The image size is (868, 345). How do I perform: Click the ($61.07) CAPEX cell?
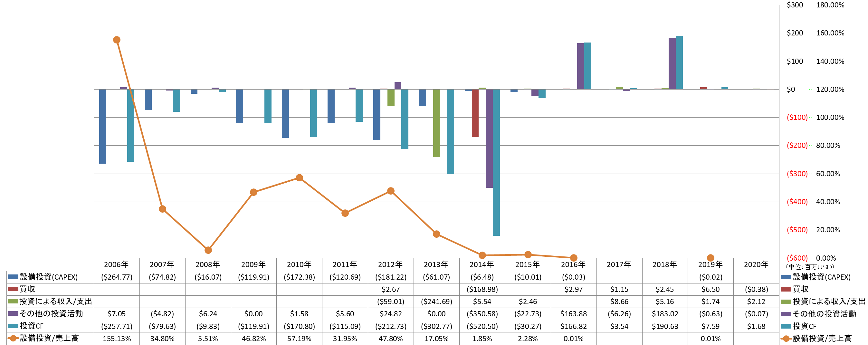click(436, 277)
